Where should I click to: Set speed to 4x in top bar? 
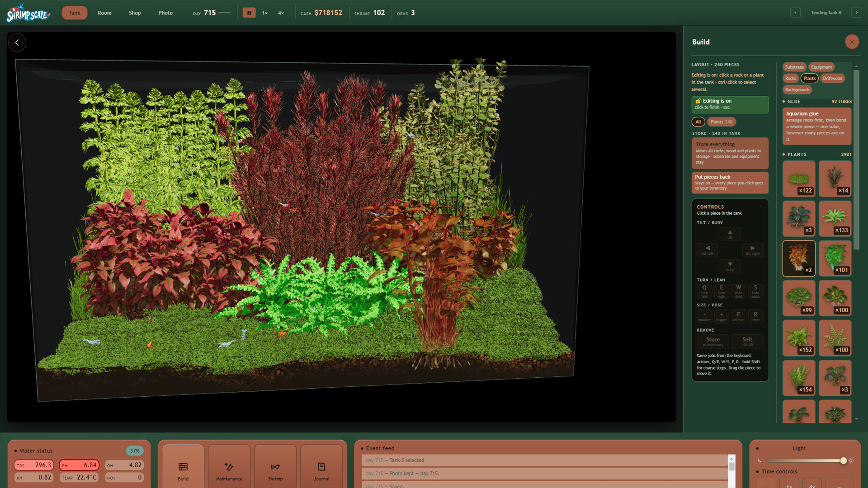tap(281, 13)
